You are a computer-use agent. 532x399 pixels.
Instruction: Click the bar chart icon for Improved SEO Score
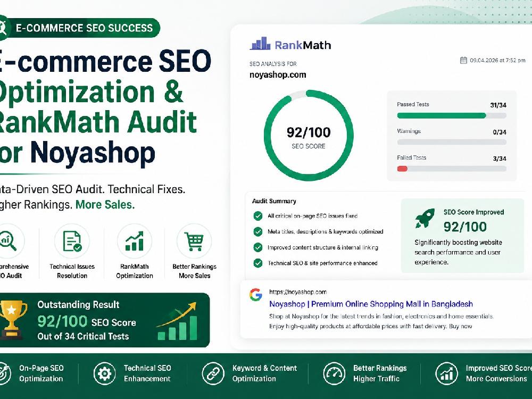pyautogui.click(x=446, y=373)
